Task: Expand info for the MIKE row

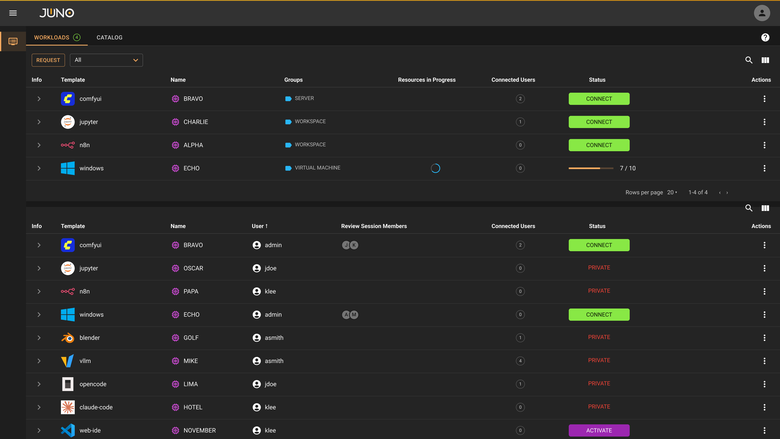Action: tap(39, 361)
